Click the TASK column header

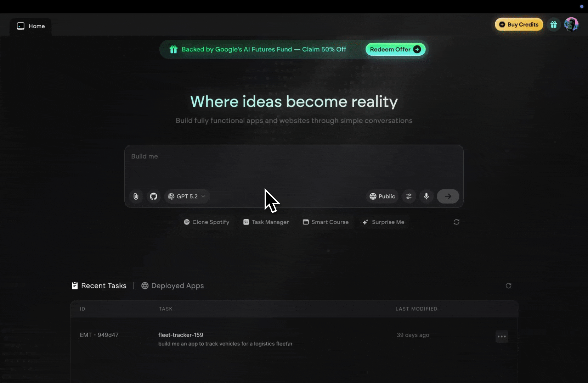coord(165,309)
